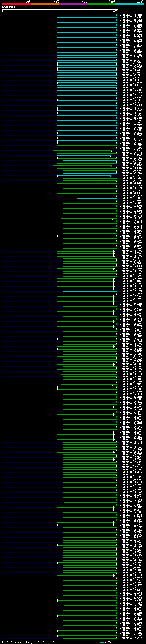
Task: Click the green ~80% identity legend segment
Action: click(x=101, y=4)
